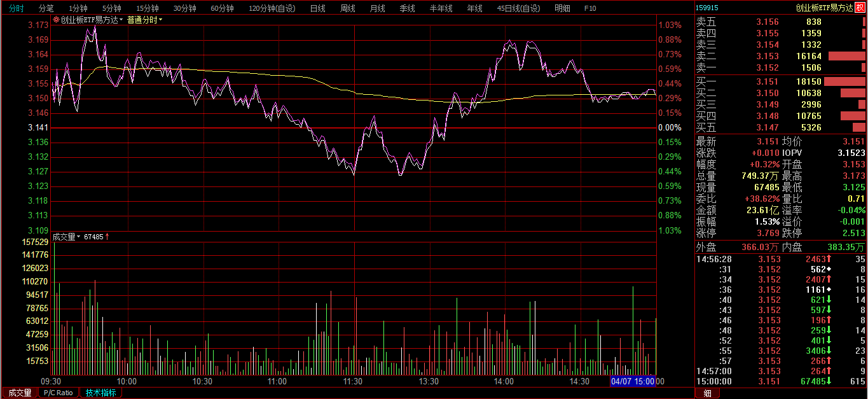868x399 pixels.
Task: Expand the 普通分时 chart type dropdown
Action: (144, 20)
